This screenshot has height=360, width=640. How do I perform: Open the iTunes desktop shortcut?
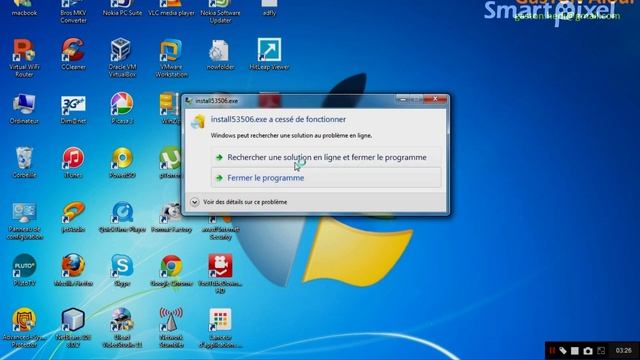pos(73,162)
